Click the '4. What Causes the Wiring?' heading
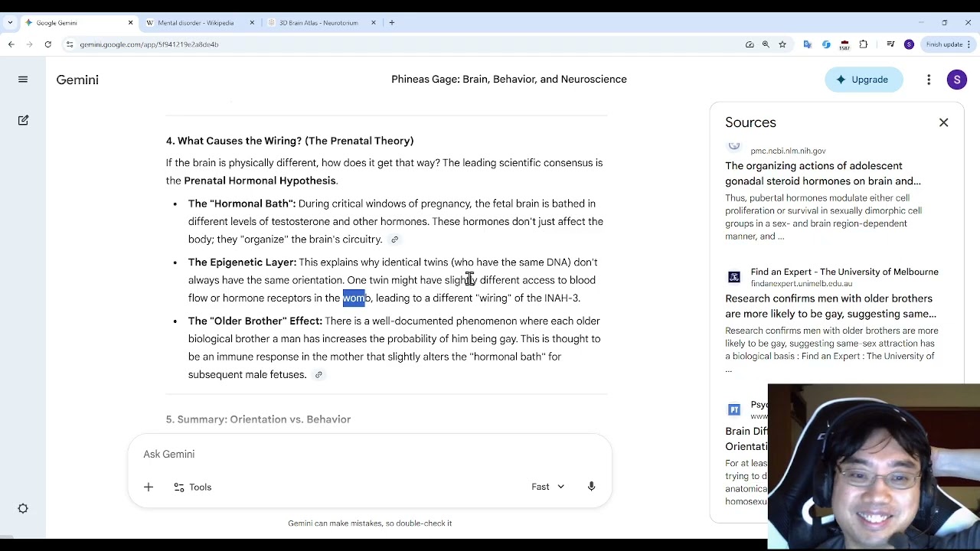The image size is (980, 551). click(289, 141)
